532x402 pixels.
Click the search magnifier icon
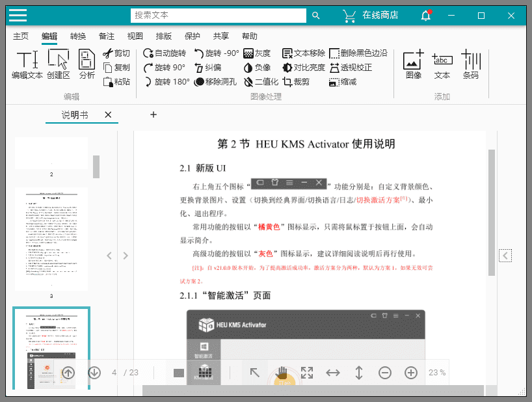[x=315, y=16]
